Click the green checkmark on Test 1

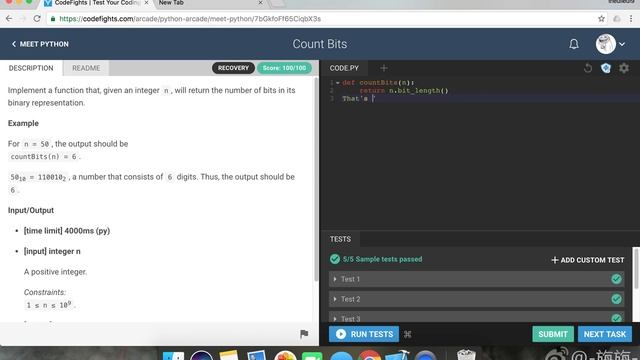[616, 279]
